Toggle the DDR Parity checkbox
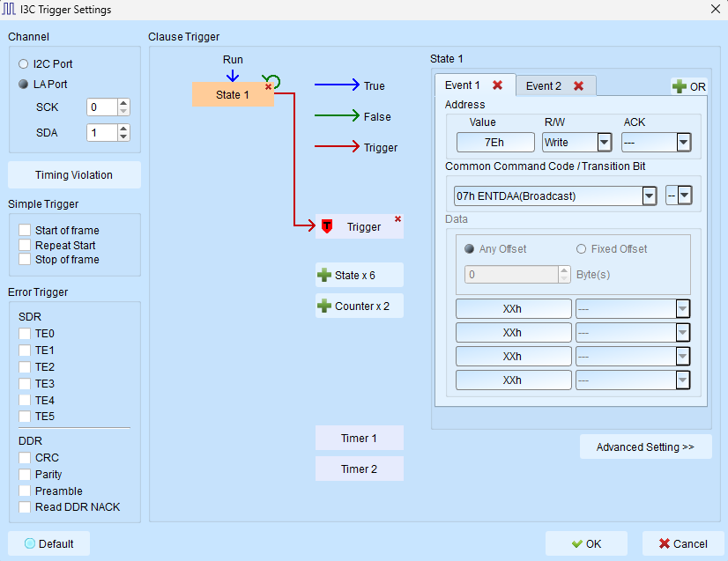The image size is (728, 561). 25,474
